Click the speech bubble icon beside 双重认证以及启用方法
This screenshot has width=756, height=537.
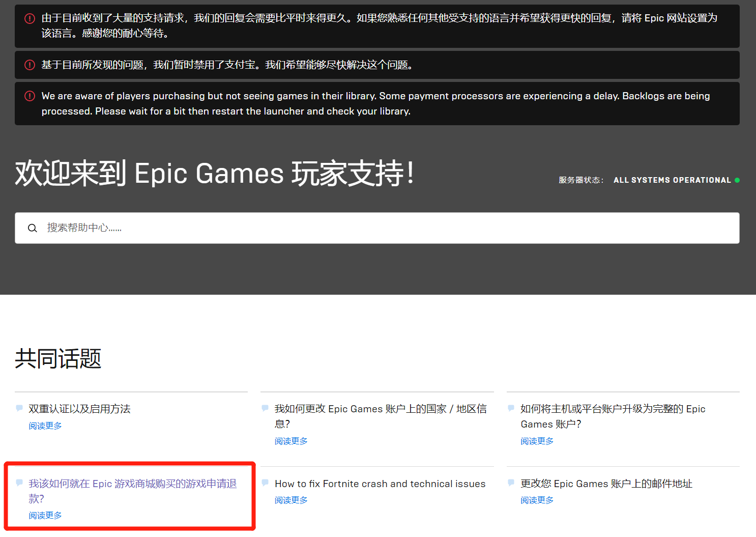[19, 408]
